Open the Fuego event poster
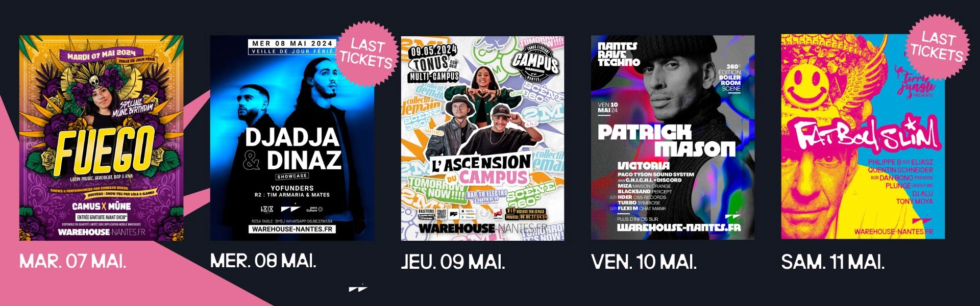Image resolution: width=980 pixels, height=306 pixels. coord(102,138)
